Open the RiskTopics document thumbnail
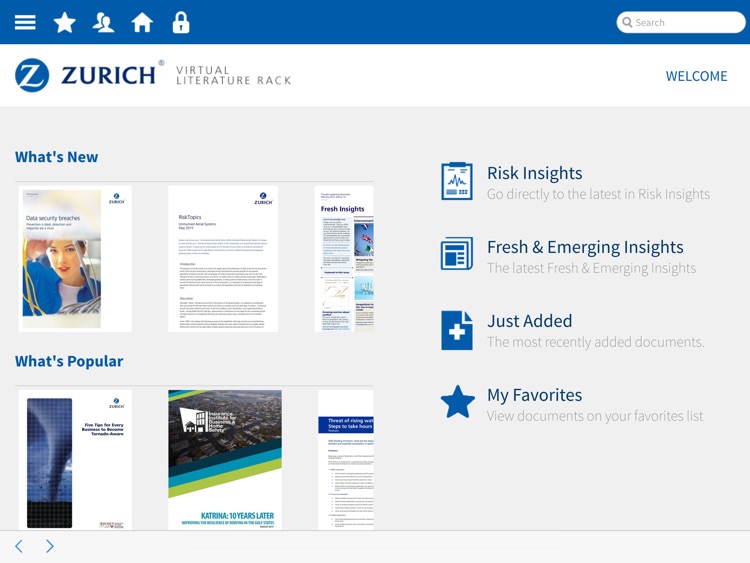750x563 pixels. pyautogui.click(x=223, y=259)
